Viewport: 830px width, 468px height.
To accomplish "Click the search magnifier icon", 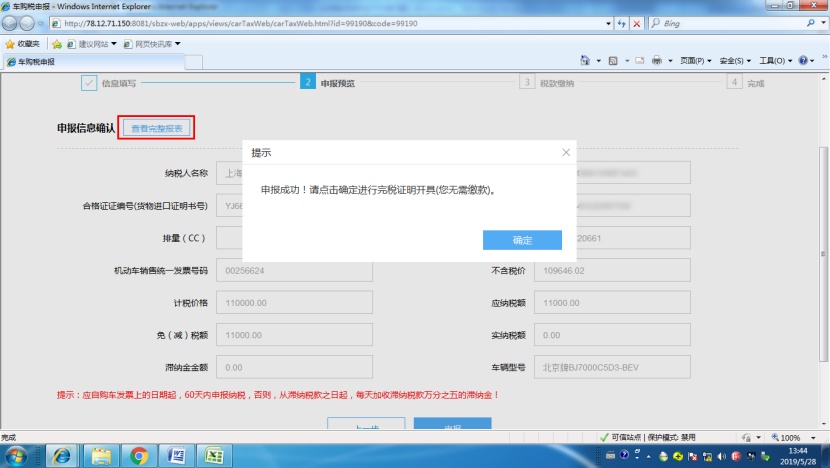I will 810,23.
